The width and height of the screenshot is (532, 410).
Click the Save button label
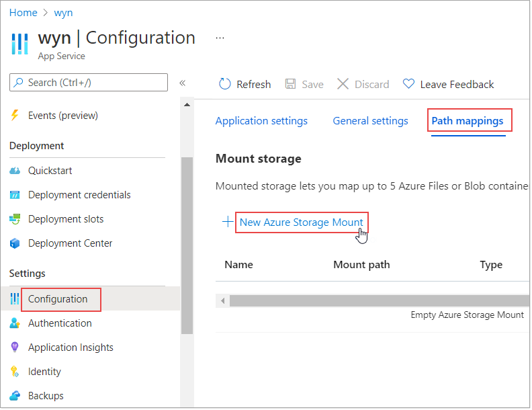point(312,84)
